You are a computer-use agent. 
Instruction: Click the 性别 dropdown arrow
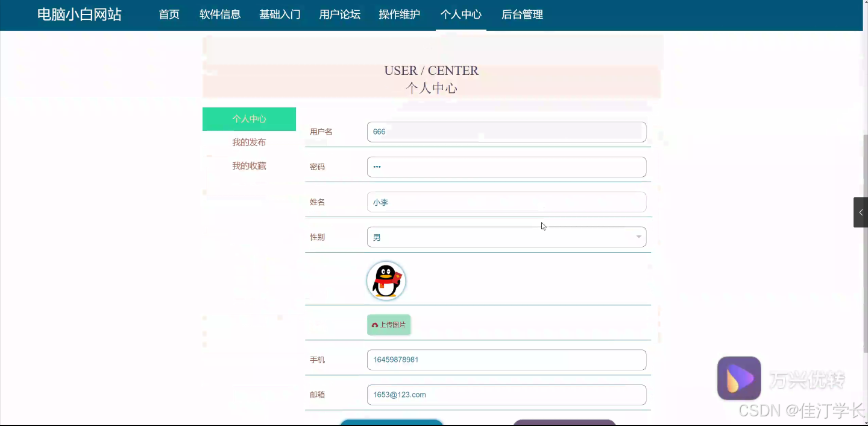point(638,237)
